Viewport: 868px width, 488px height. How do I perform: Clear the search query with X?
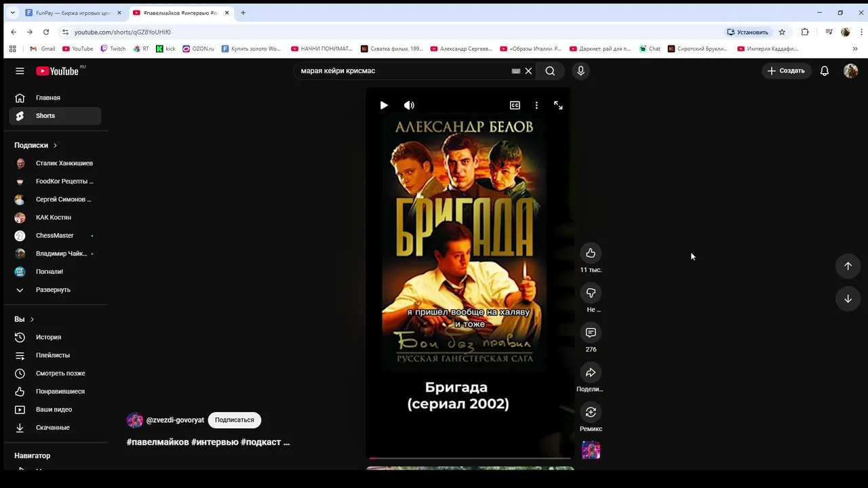tap(528, 70)
